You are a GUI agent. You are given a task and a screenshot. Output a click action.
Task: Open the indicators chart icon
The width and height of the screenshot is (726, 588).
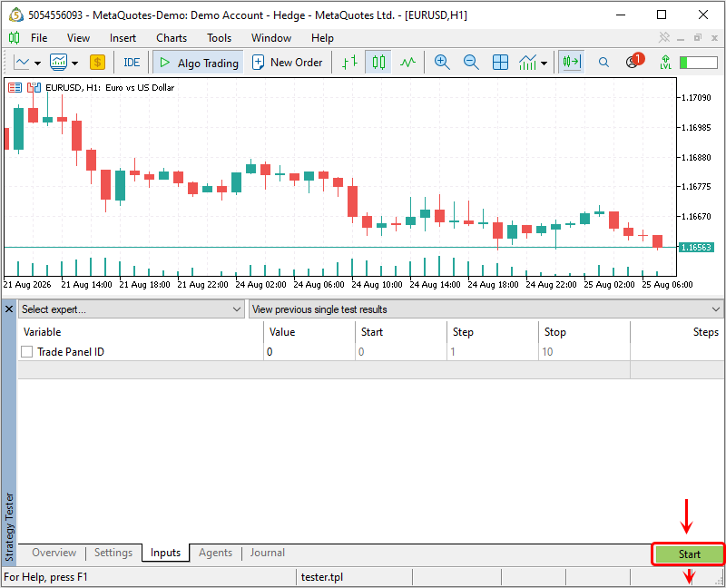pos(59,62)
